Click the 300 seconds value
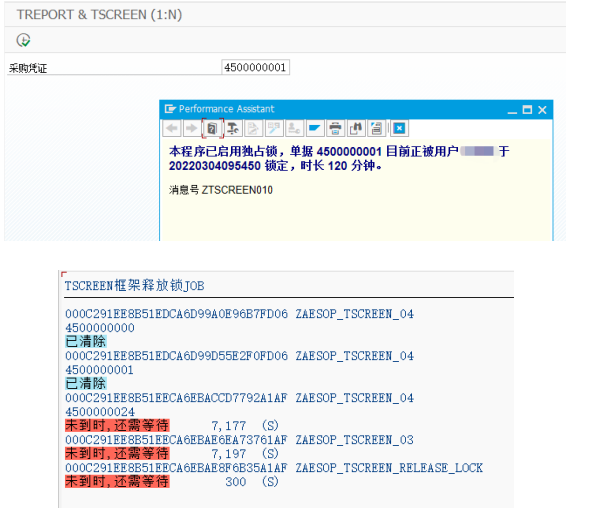This screenshot has height=523, width=592. pos(236,482)
